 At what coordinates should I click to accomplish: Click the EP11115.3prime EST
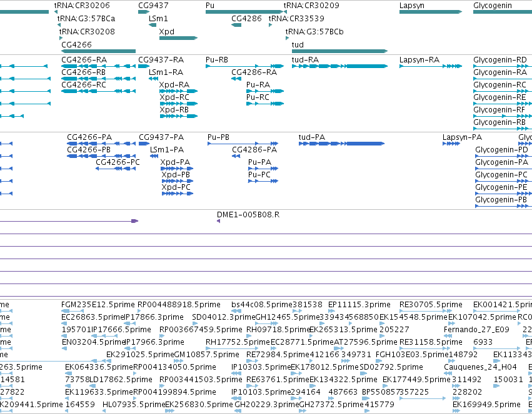coord(331,311)
